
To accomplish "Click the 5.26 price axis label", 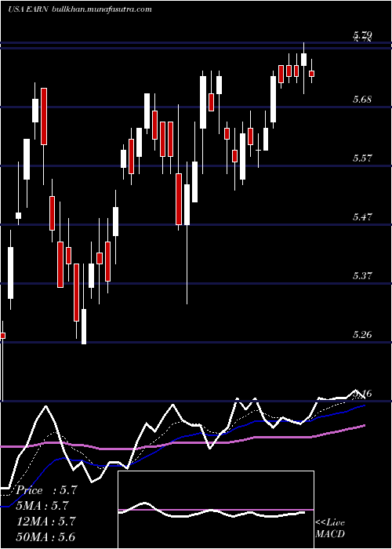I will [362, 335].
